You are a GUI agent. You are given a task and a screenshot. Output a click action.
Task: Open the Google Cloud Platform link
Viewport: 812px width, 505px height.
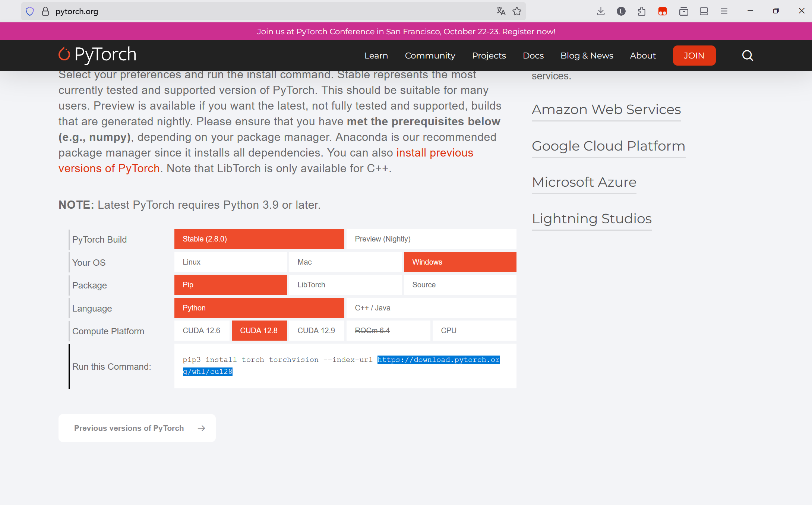(609, 146)
